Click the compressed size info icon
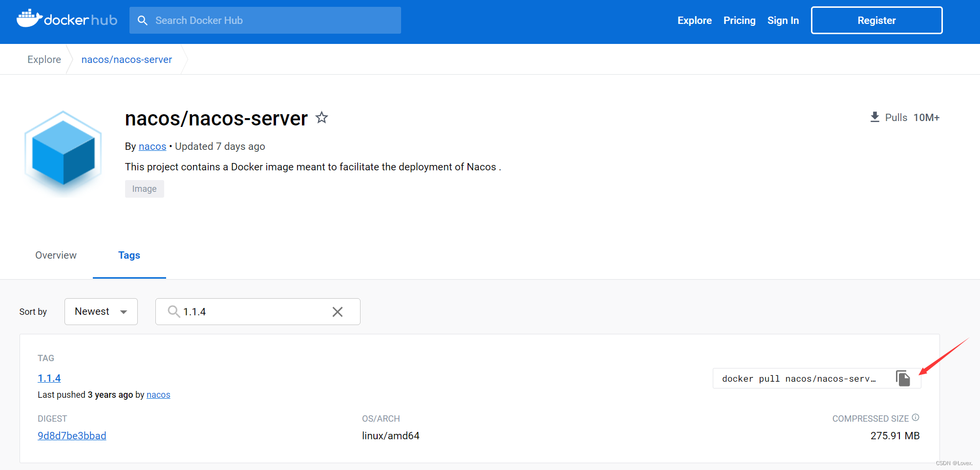This screenshot has width=980, height=470. point(916,418)
